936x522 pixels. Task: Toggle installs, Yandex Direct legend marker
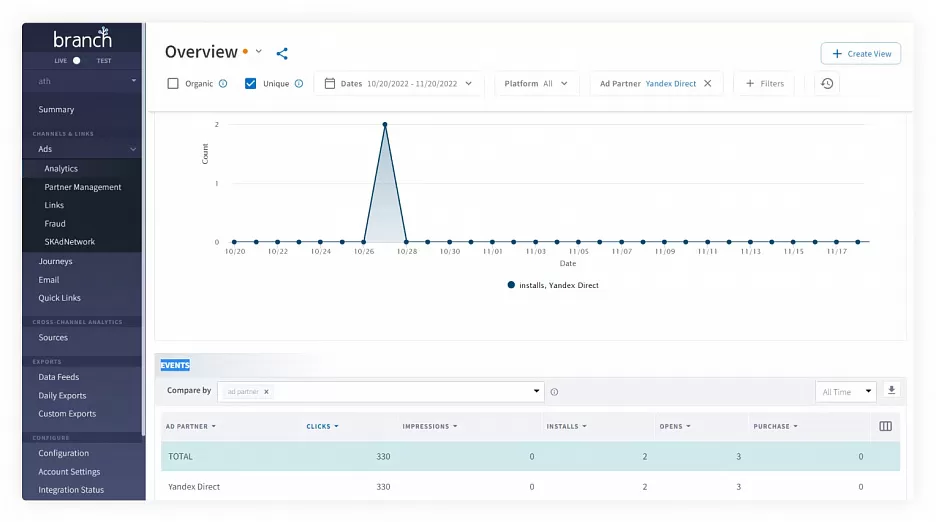(511, 285)
